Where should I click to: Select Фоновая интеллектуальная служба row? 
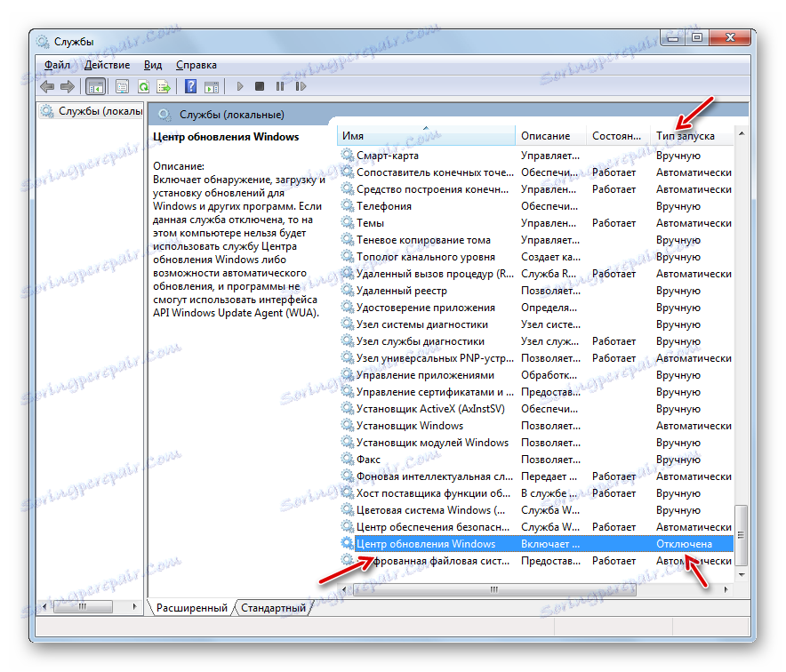[x=535, y=476]
